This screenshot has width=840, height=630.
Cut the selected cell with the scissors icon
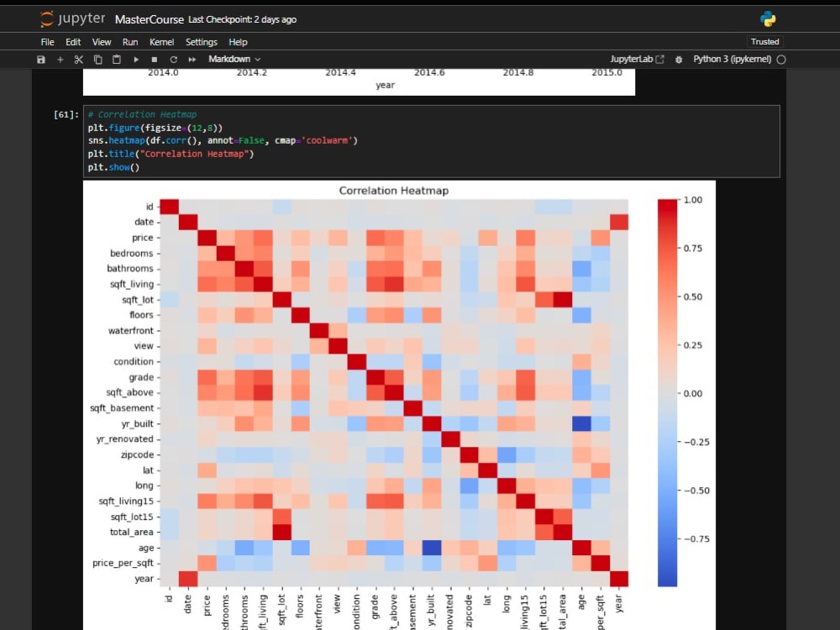pos(79,60)
